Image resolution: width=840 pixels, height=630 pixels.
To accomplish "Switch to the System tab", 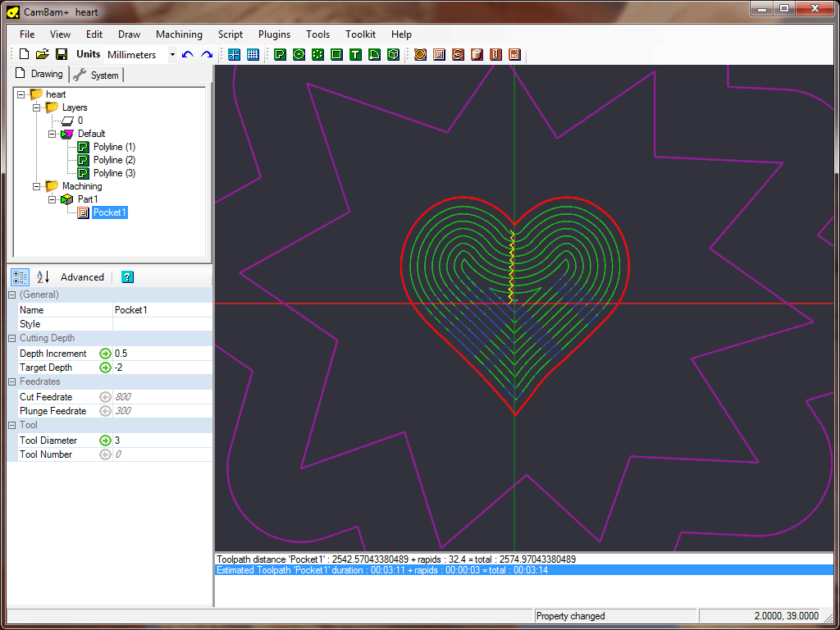I will [97, 75].
